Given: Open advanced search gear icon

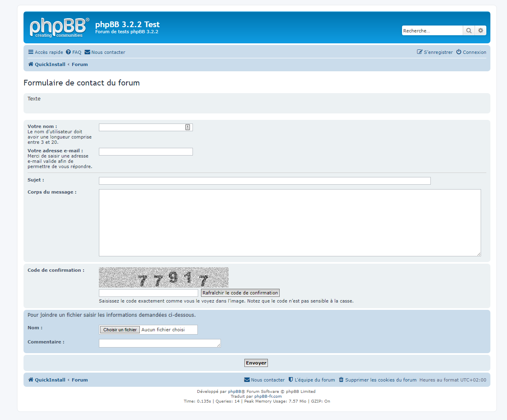Looking at the screenshot, I should tap(481, 31).
